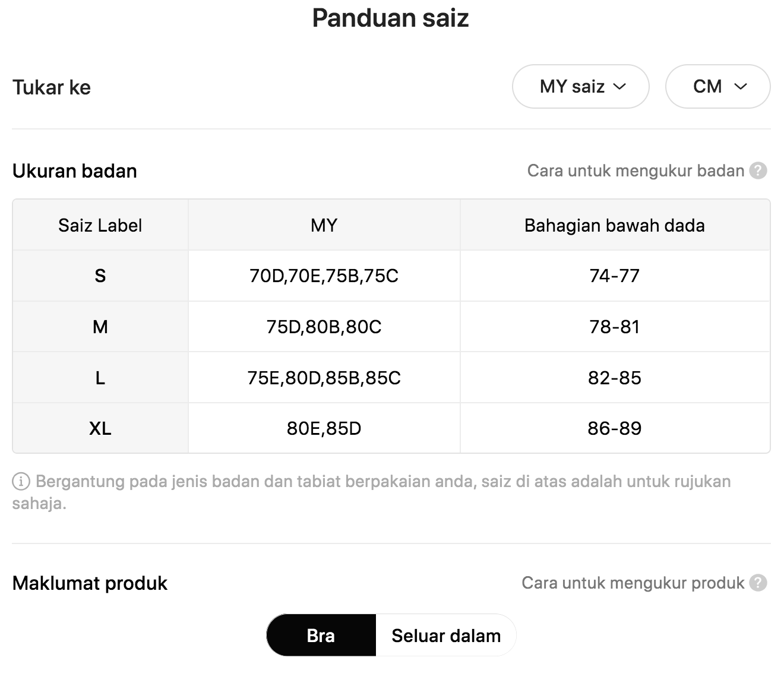Click the 80E,85D size cell
Screen dimensions: 784x689
point(324,428)
